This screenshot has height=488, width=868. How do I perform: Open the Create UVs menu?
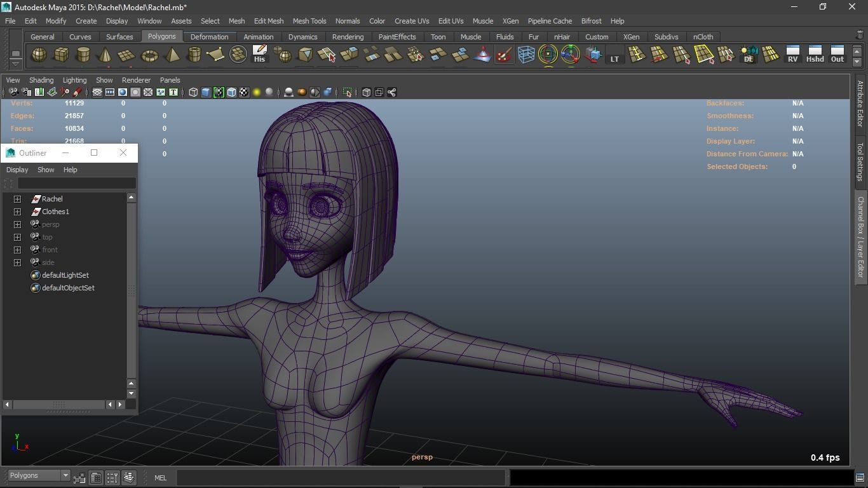[412, 21]
